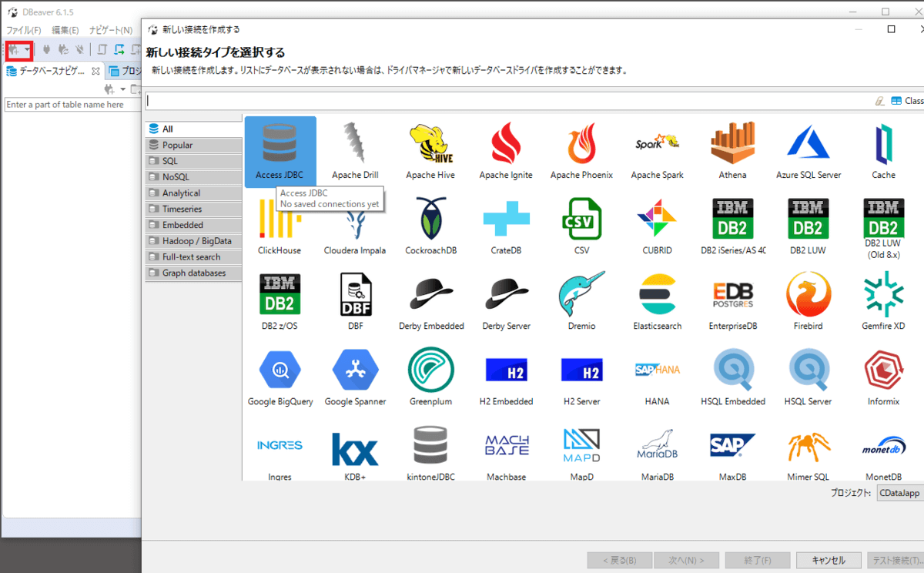924x573 pixels.
Task: Filter drivers by SQL category
Action: (193, 161)
